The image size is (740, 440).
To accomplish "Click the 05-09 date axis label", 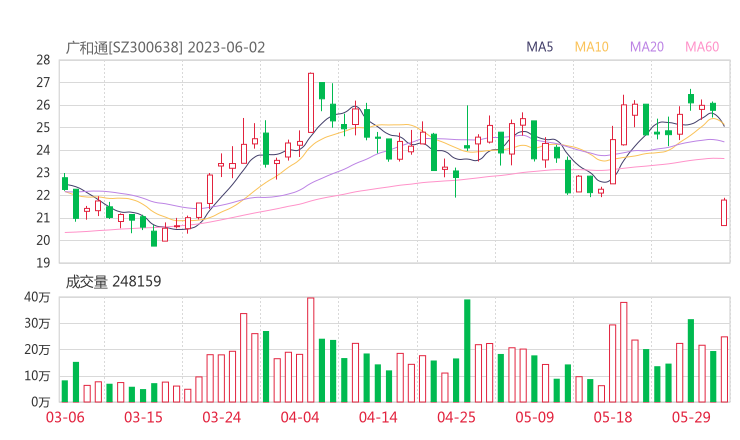I will (x=535, y=418).
